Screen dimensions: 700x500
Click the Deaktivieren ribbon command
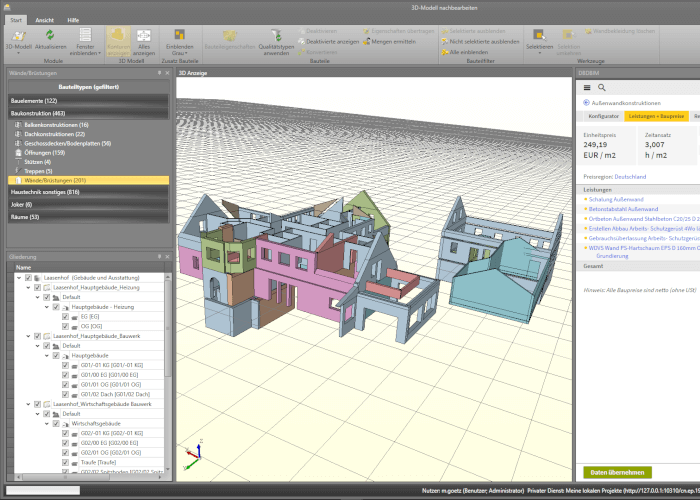(317, 31)
